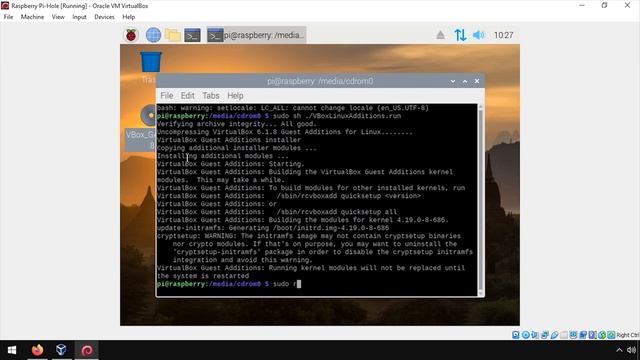The width and height of the screenshot is (640, 360).
Task: Open VirtualBox Devices menu
Action: [x=104, y=17]
